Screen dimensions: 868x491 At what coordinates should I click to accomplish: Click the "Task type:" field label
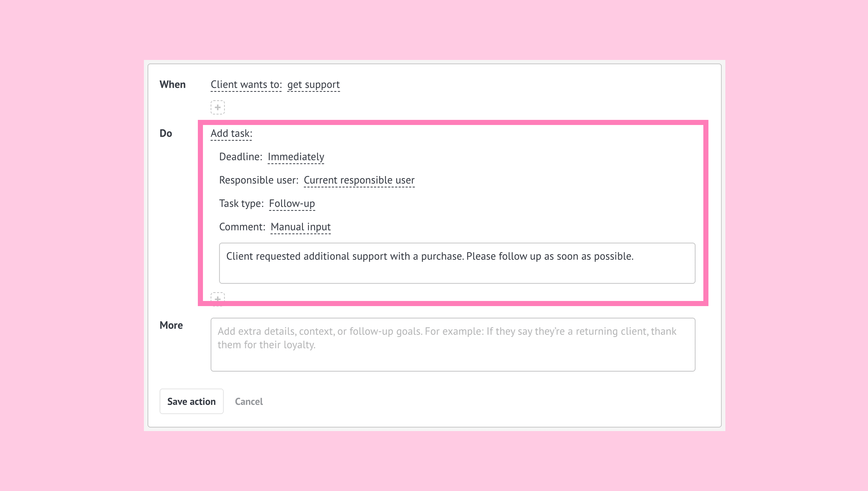[241, 204]
